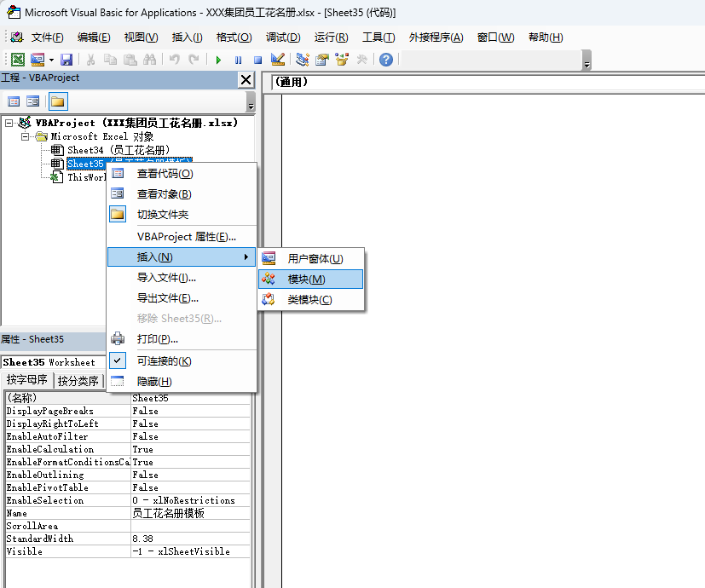The image size is (705, 588).
Task: Select the EnableSelection value xlNoRestrictions
Action: pyautogui.click(x=191, y=500)
